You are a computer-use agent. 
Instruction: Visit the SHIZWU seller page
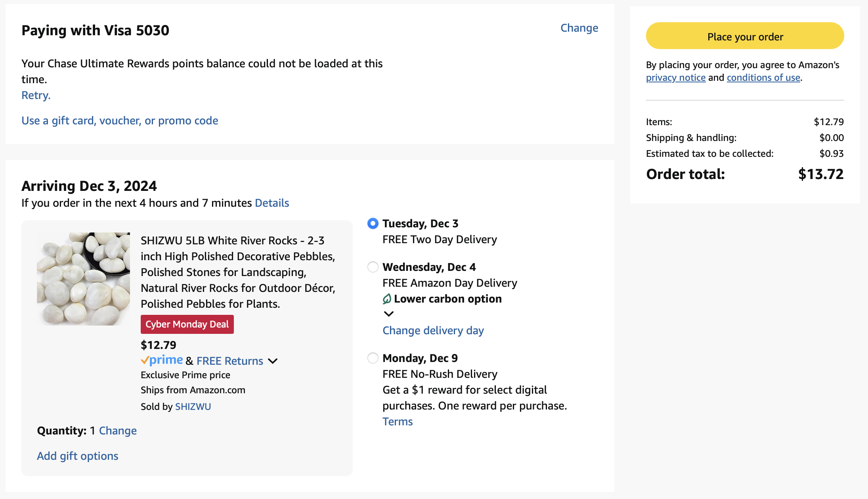pos(193,407)
